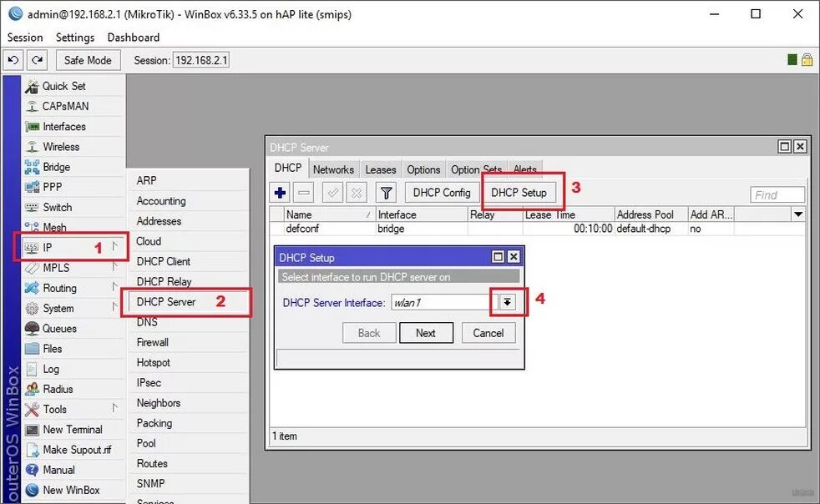Expand the Routing submenu
The height and width of the screenshot is (504, 820).
pos(73,288)
